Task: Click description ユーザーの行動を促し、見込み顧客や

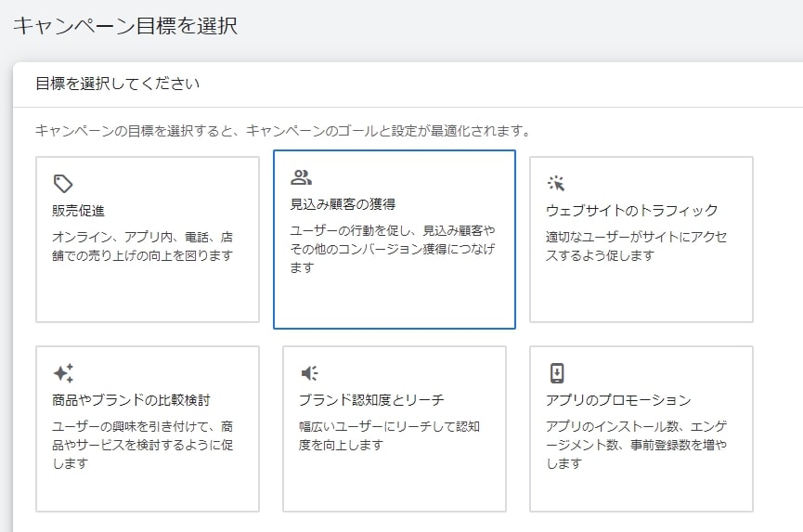Action: 393,249
